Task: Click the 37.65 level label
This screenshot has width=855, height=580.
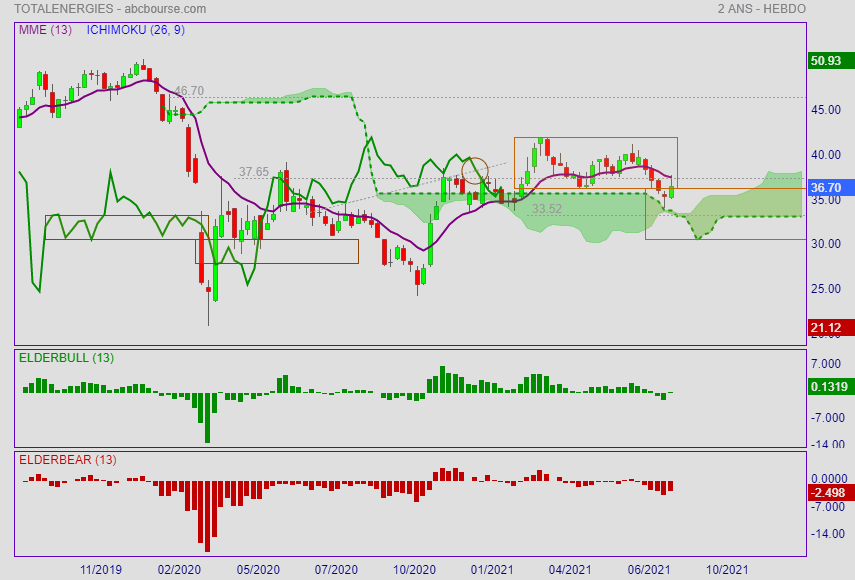Action: (x=254, y=172)
